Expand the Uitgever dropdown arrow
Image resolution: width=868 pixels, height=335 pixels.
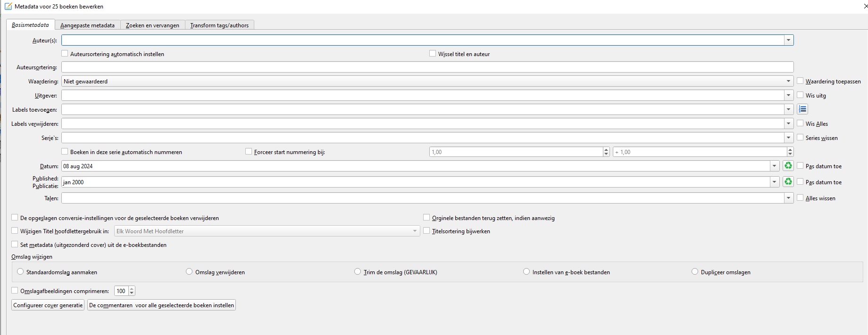pyautogui.click(x=788, y=95)
